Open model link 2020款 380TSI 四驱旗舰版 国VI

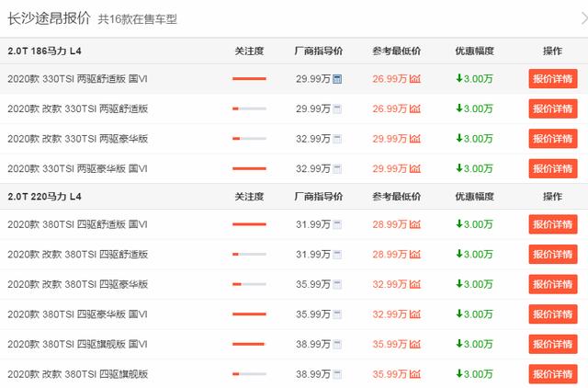coord(77,344)
